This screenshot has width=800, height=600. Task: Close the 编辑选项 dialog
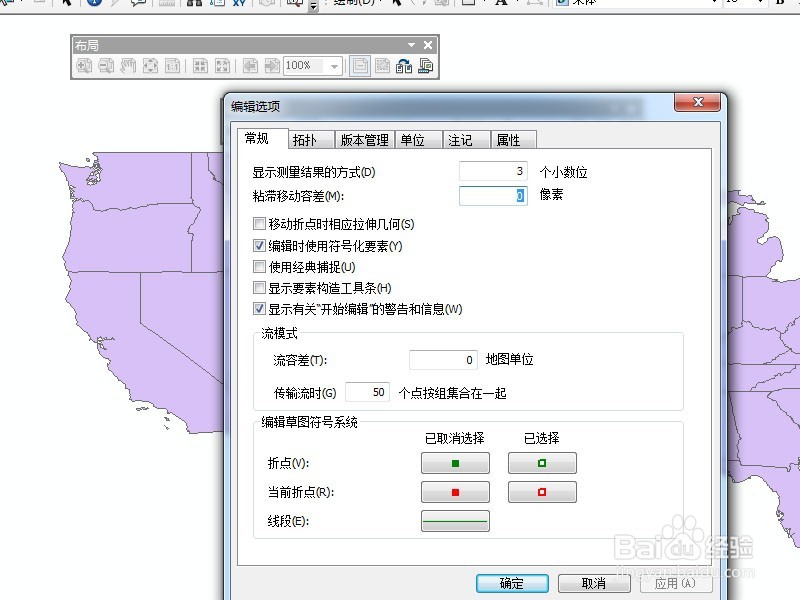[x=697, y=102]
